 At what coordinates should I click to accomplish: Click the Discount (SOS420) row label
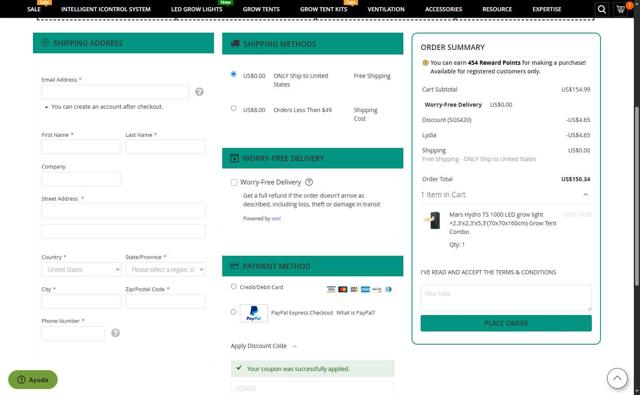447,120
